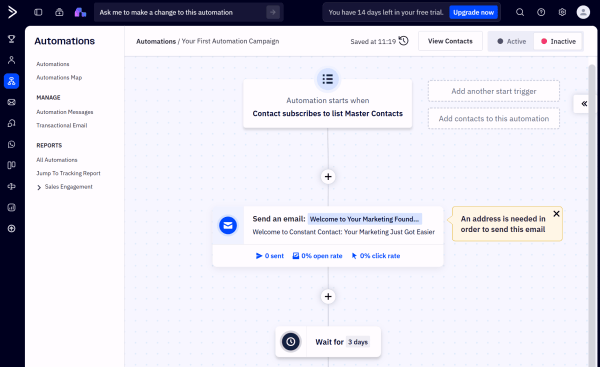Open the import/upload icon in top bar
The width and height of the screenshot is (600, 367).
point(59,12)
